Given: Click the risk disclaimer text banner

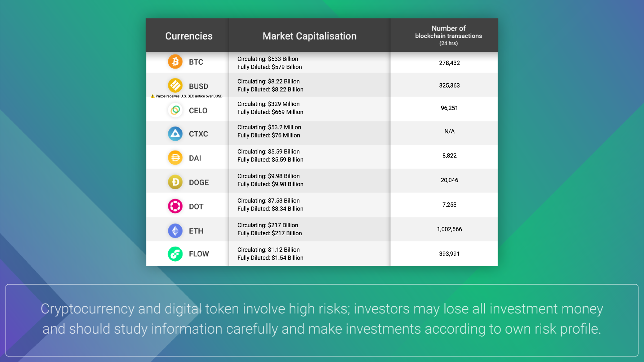Looking at the screenshot, I should (322, 319).
